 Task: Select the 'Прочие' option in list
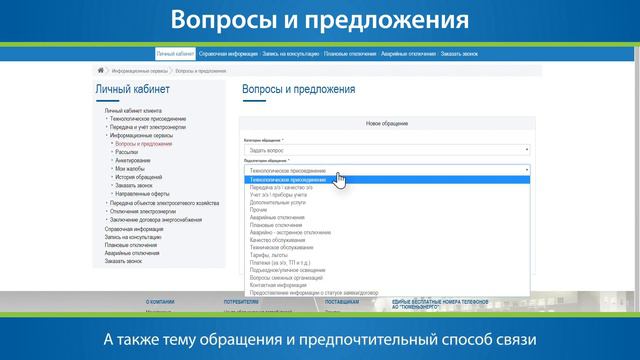click(387, 210)
